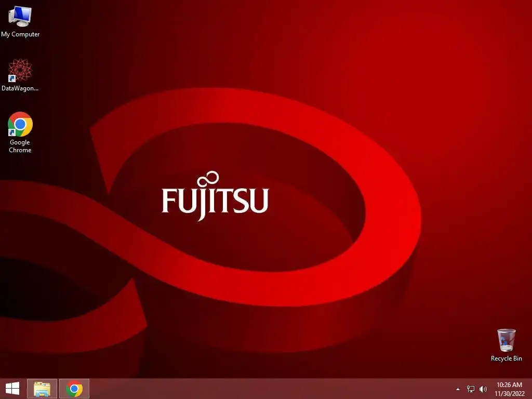Open File Explorer from the taskbar
532x399 pixels.
pyautogui.click(x=42, y=389)
